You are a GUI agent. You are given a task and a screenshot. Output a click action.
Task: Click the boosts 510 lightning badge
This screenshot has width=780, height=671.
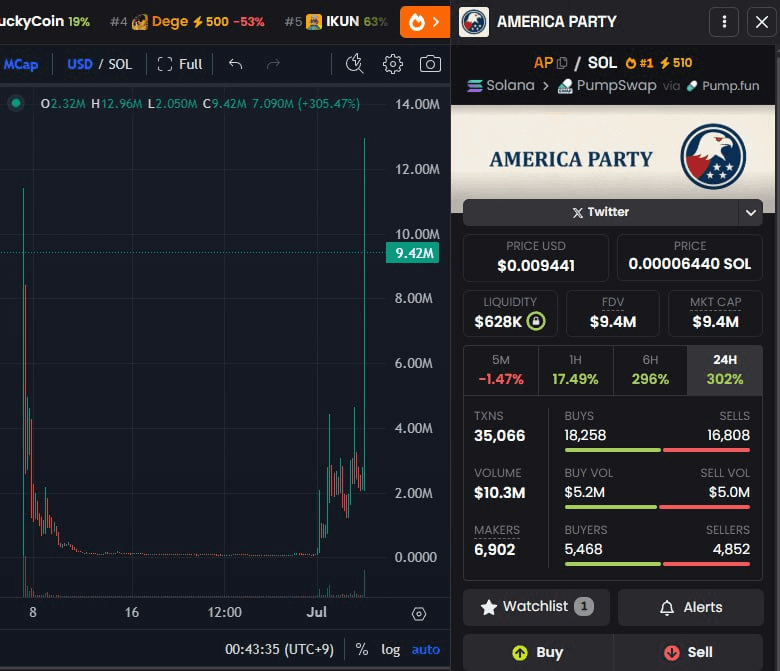coord(676,63)
